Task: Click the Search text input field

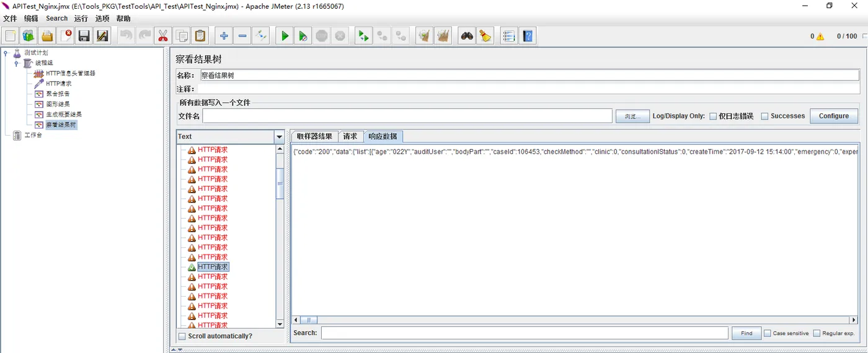Action: [525, 333]
